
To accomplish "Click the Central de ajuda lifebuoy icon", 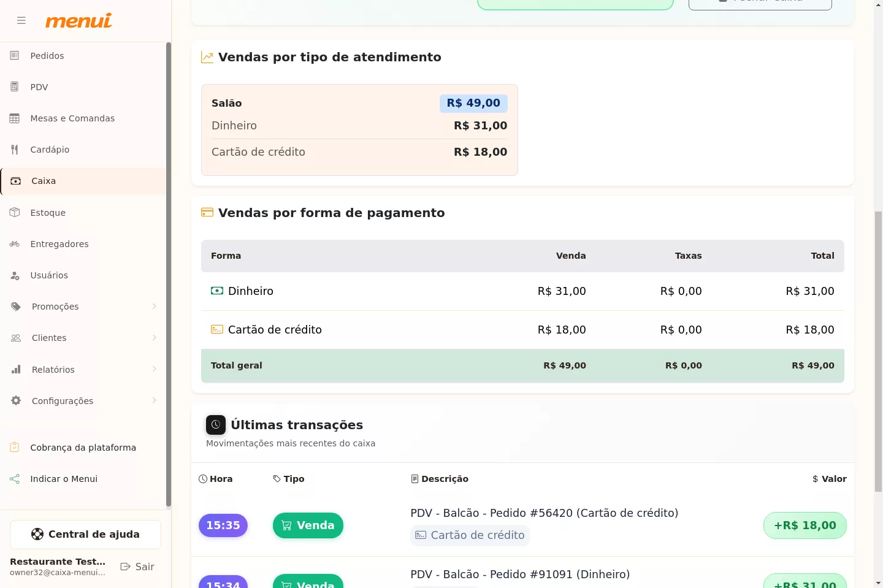I will (x=37, y=534).
